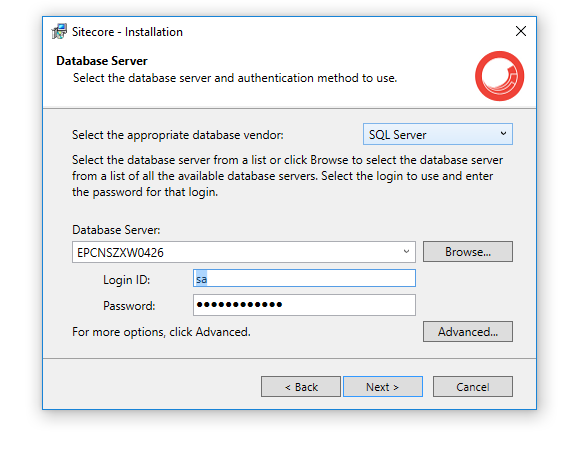Open the database vendor SQL Server dropdown

[437, 134]
